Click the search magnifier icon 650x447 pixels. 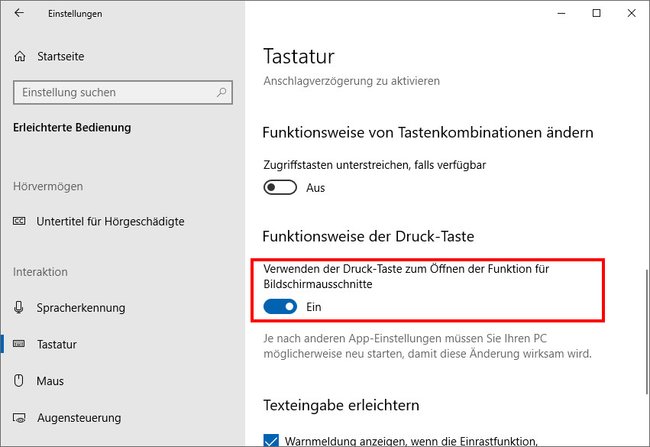point(221,92)
